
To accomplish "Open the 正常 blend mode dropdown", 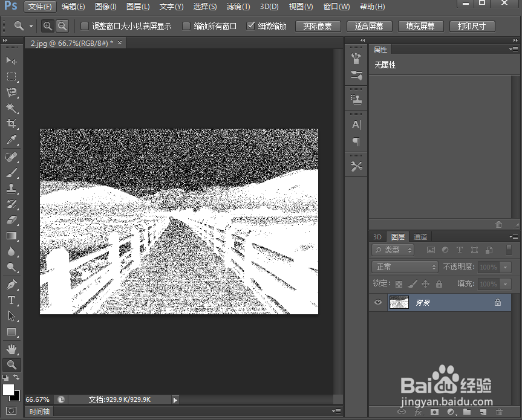I will pyautogui.click(x=405, y=267).
